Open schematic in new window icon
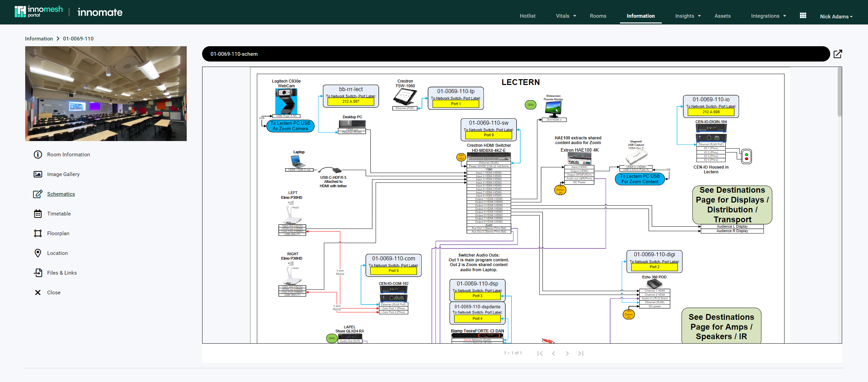Screen dimensions: 868x382 (838, 54)
